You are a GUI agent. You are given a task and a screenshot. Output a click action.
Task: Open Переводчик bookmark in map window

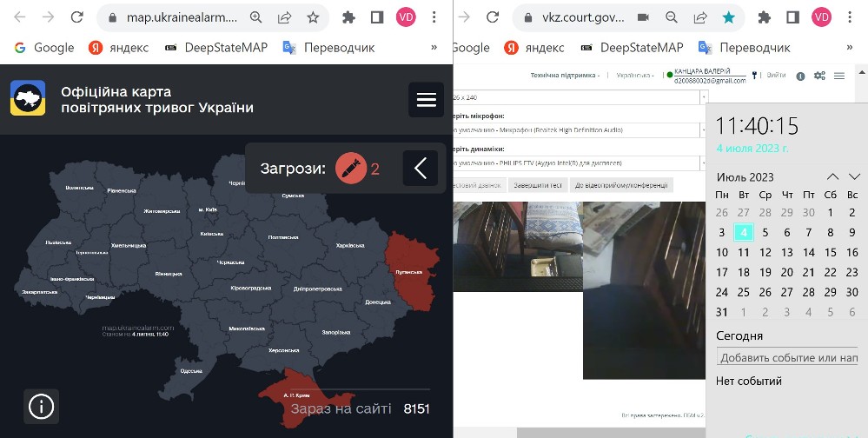pos(328,48)
